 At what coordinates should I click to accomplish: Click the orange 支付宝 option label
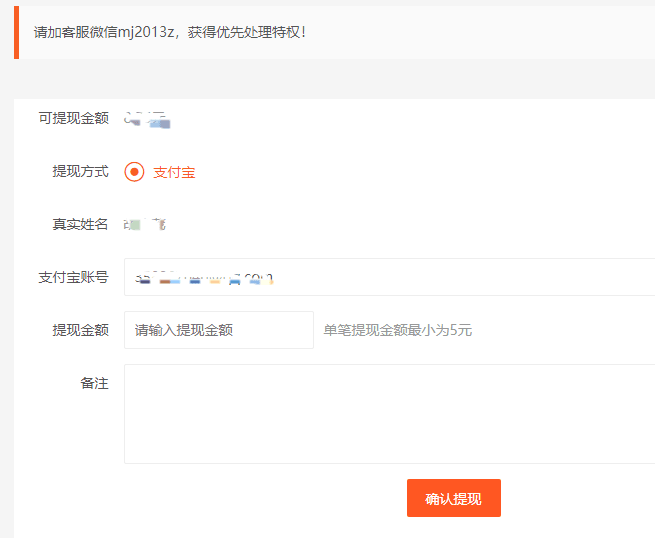point(174,172)
